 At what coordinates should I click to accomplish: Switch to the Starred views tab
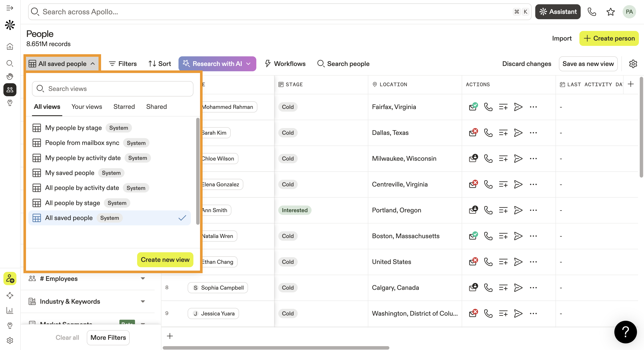point(124,107)
